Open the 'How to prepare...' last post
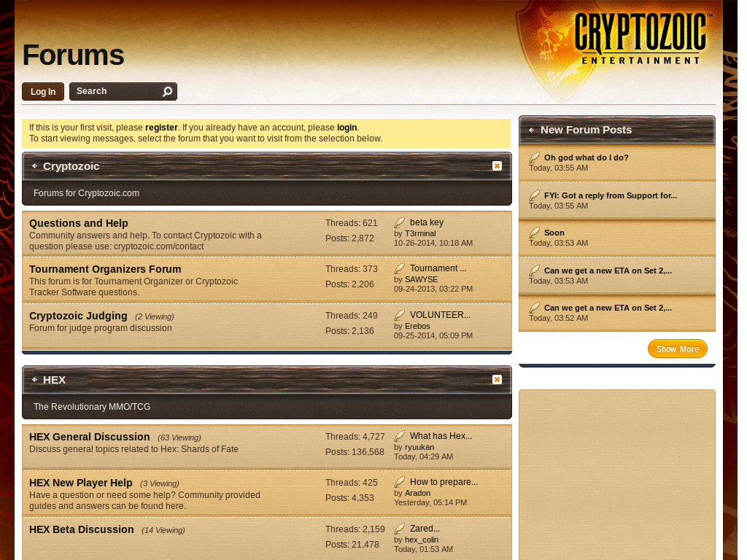This screenshot has width=747, height=560. [x=444, y=482]
